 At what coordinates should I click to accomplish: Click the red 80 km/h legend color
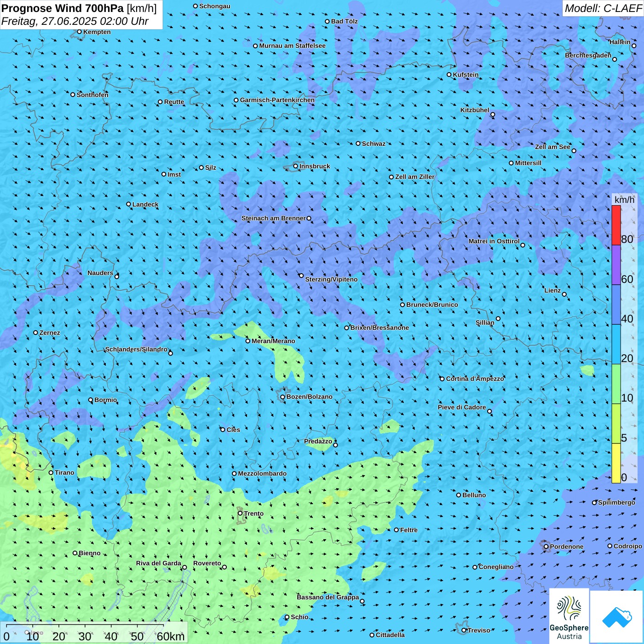click(616, 225)
